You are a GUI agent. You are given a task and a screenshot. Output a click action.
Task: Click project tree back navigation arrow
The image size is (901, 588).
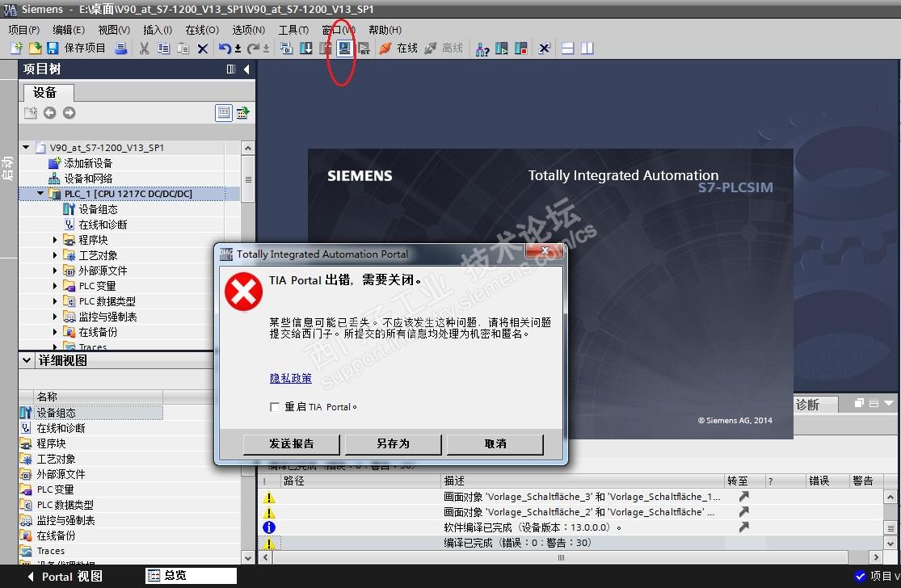click(50, 112)
